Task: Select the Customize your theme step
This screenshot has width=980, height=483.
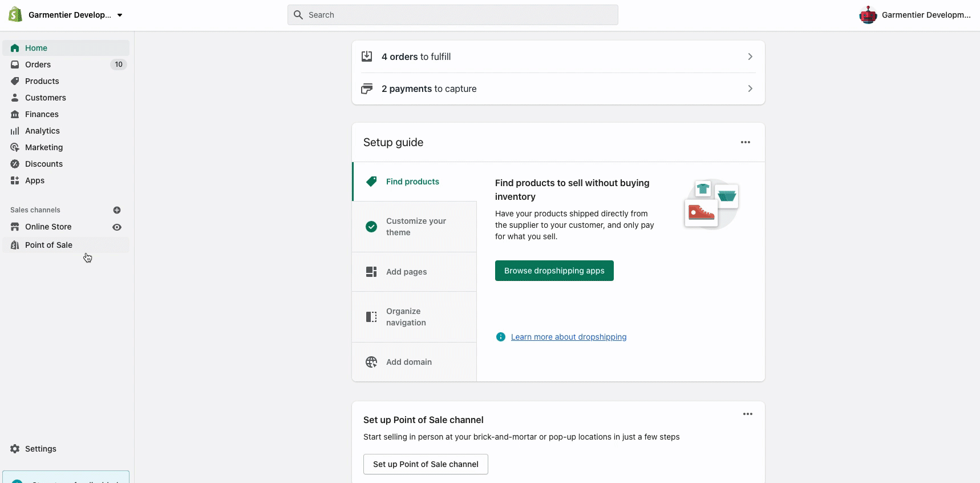Action: coord(415,227)
